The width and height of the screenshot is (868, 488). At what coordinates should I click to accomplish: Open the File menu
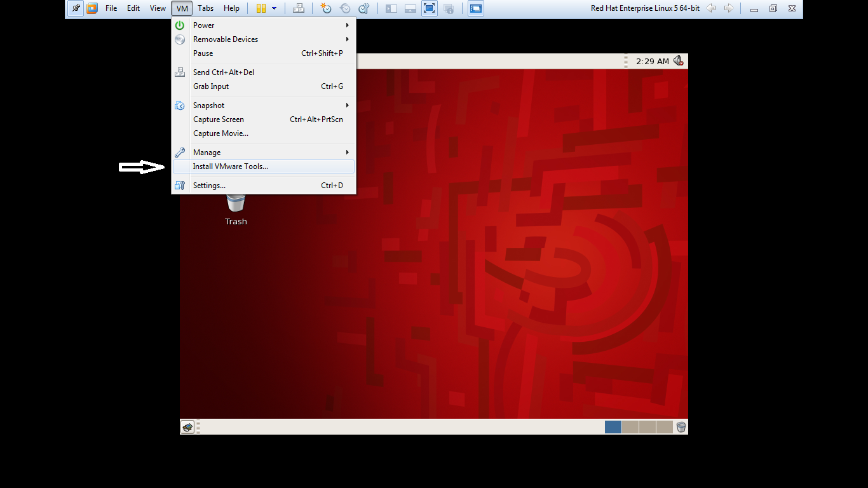point(111,8)
